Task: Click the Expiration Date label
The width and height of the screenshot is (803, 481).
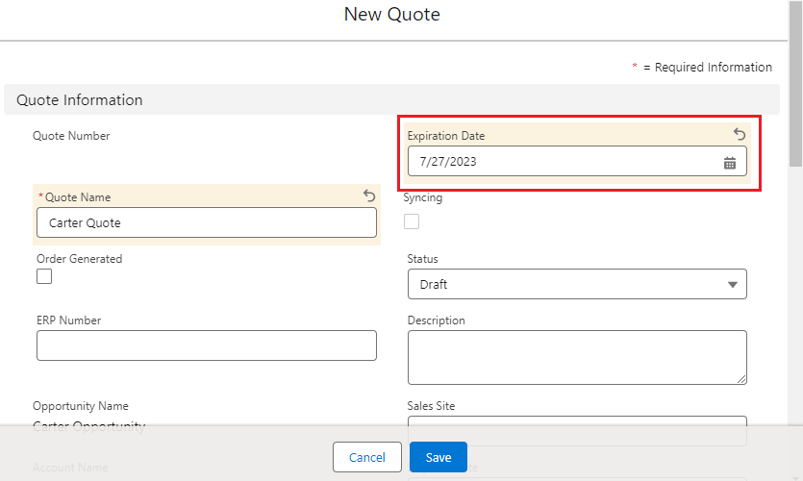Action: 446,135
